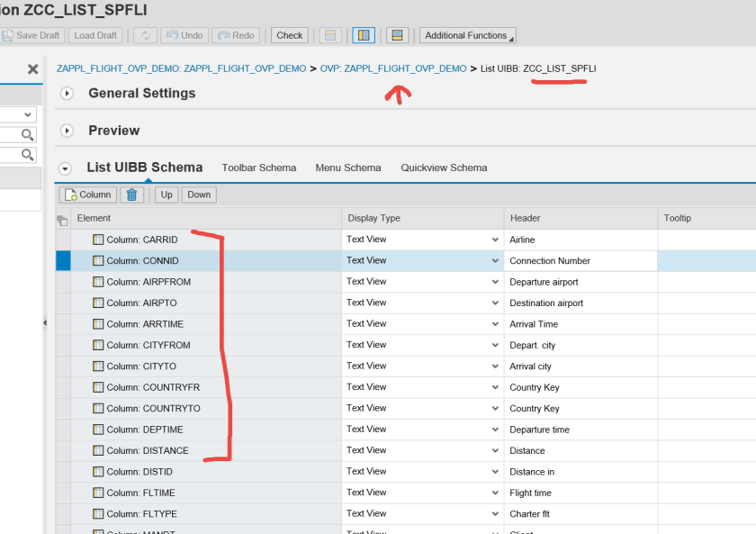This screenshot has width=756, height=534.
Task: Click the select-all icon in table header
Action: pos(62,219)
